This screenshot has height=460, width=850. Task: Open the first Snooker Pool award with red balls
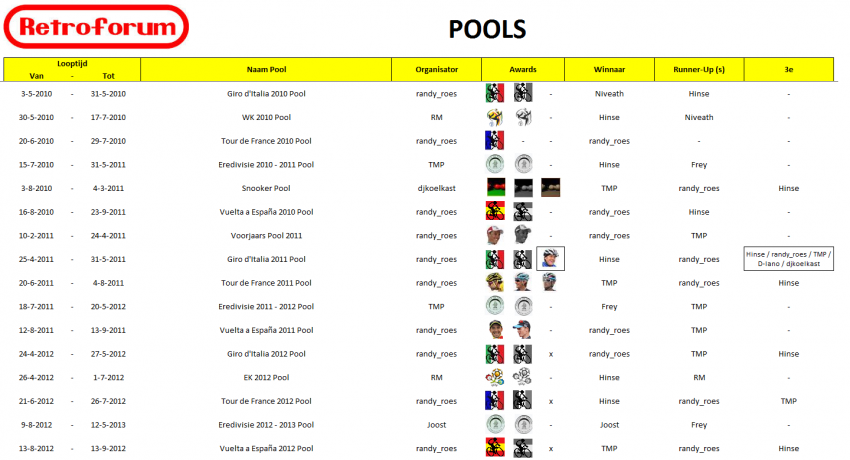coord(494,188)
